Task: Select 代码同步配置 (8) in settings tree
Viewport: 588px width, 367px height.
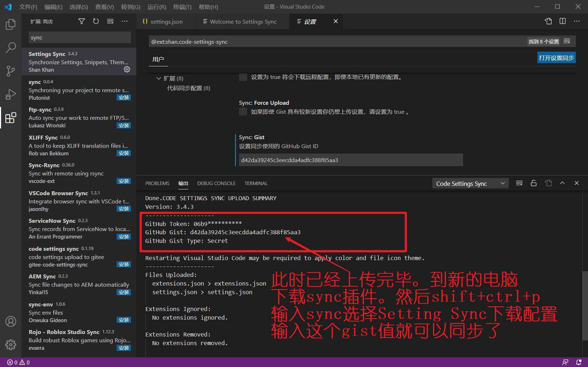Action: coord(188,88)
